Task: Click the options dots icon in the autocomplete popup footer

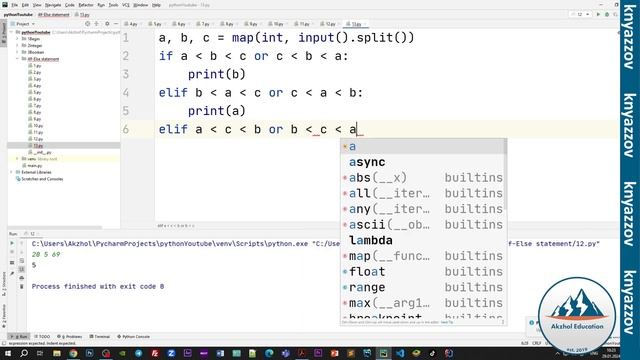Action: [502, 322]
